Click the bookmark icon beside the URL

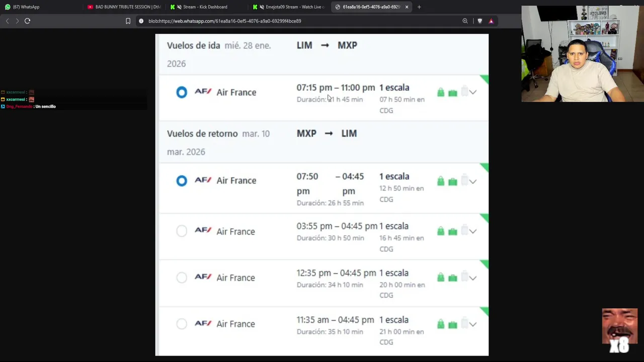[x=128, y=21]
